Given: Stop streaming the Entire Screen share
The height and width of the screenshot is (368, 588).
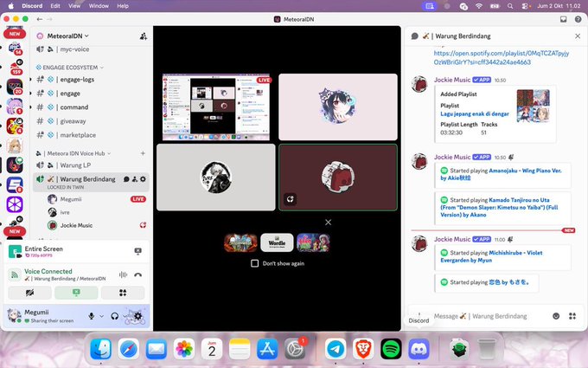Looking at the screenshot, I should tap(138, 251).
